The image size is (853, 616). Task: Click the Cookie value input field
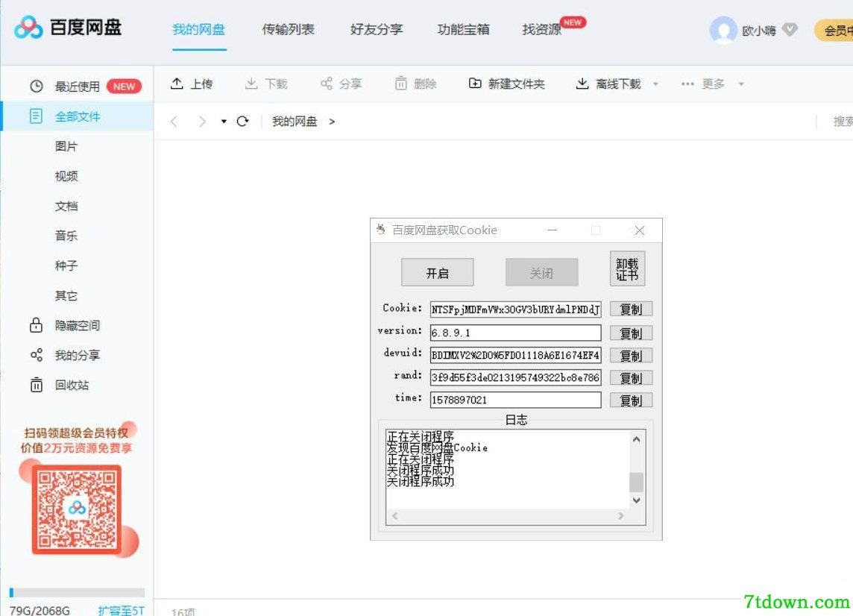pyautogui.click(x=516, y=309)
